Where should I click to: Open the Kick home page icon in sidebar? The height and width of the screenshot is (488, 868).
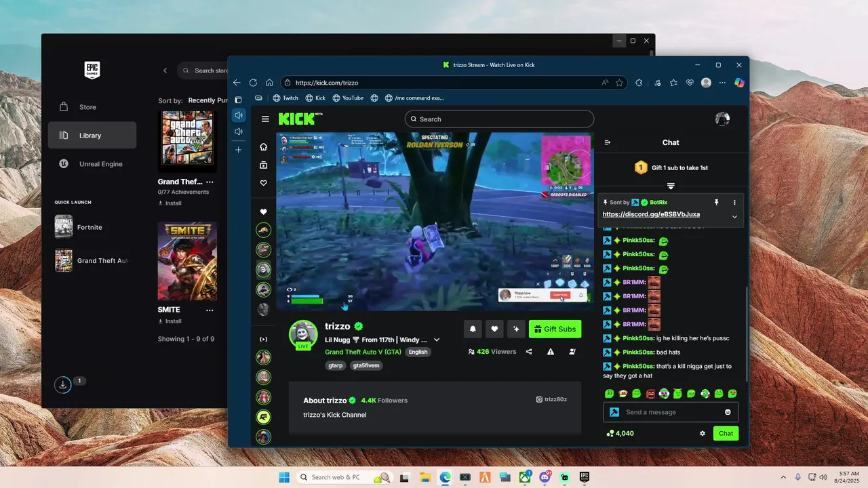(x=264, y=146)
